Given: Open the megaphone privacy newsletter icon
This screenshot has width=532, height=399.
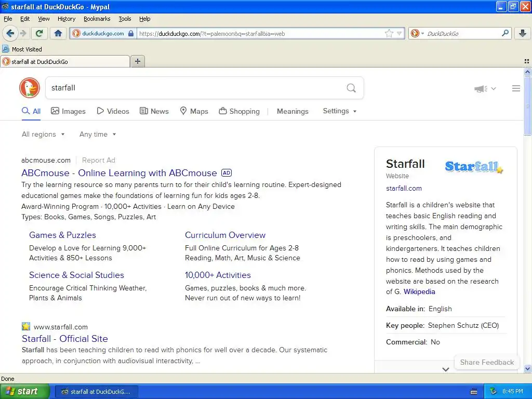Looking at the screenshot, I should (x=481, y=88).
